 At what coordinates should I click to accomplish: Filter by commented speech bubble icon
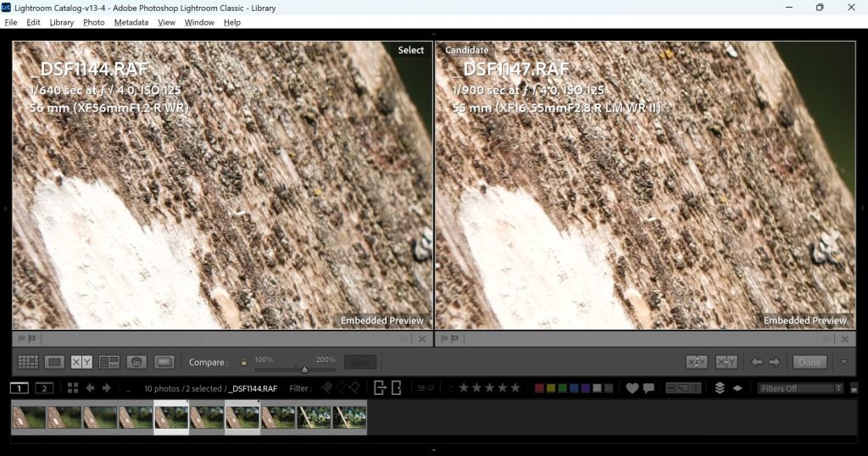coord(648,388)
